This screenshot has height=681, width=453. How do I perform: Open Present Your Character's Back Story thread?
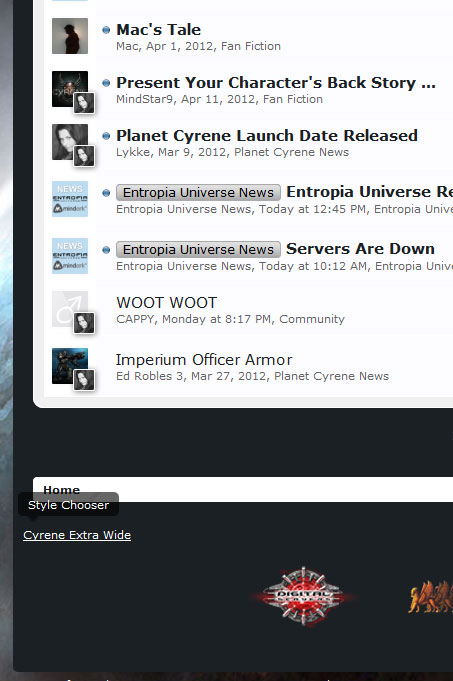tap(276, 83)
